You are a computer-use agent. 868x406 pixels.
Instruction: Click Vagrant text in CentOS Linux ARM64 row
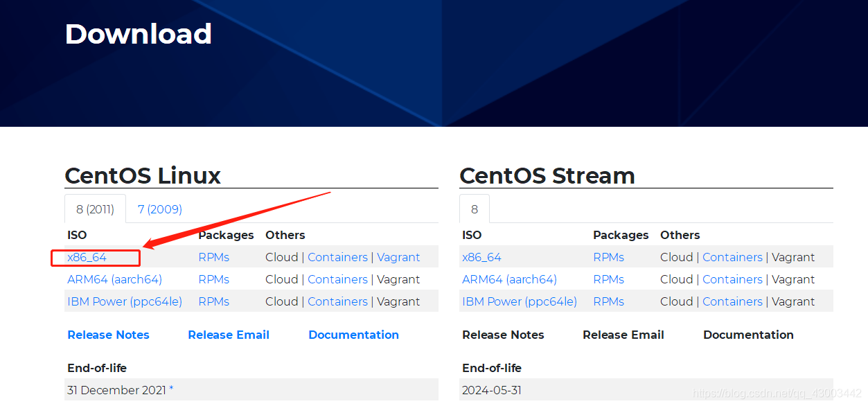pyautogui.click(x=398, y=279)
